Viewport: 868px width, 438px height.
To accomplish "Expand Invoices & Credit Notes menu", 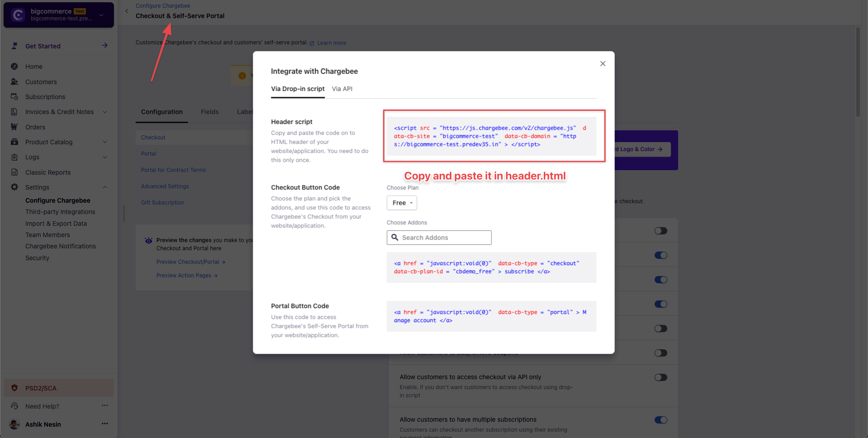I will pos(105,112).
